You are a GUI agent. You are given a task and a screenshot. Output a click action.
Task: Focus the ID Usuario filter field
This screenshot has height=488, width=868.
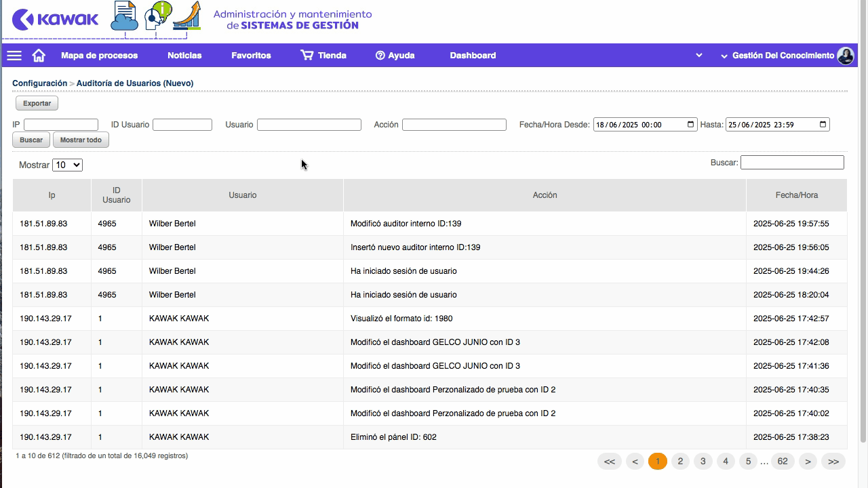tap(182, 125)
